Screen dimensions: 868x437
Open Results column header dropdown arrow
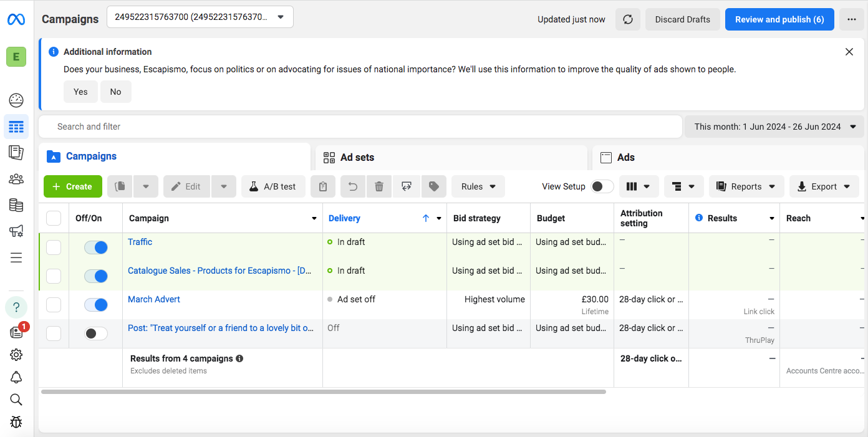(772, 219)
